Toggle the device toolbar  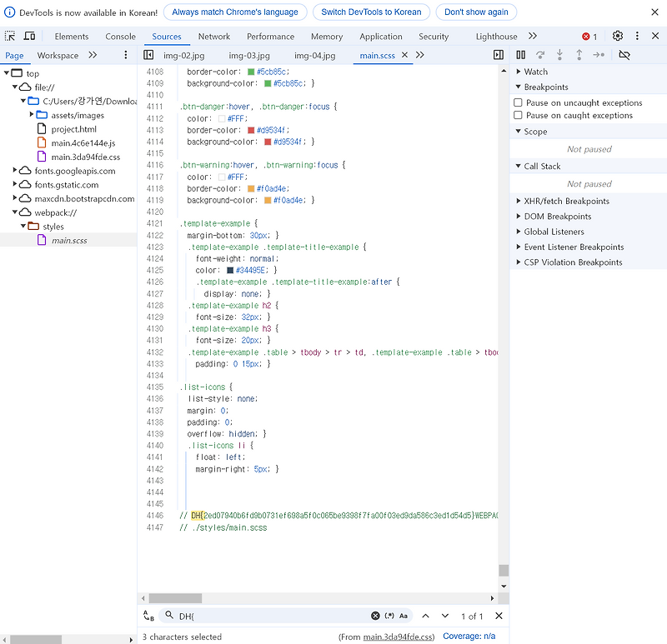pyautogui.click(x=31, y=36)
